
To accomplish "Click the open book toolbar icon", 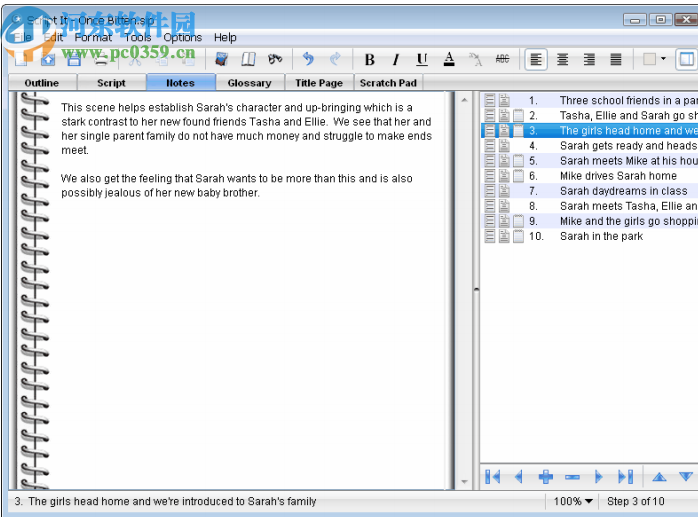I will tap(249, 60).
